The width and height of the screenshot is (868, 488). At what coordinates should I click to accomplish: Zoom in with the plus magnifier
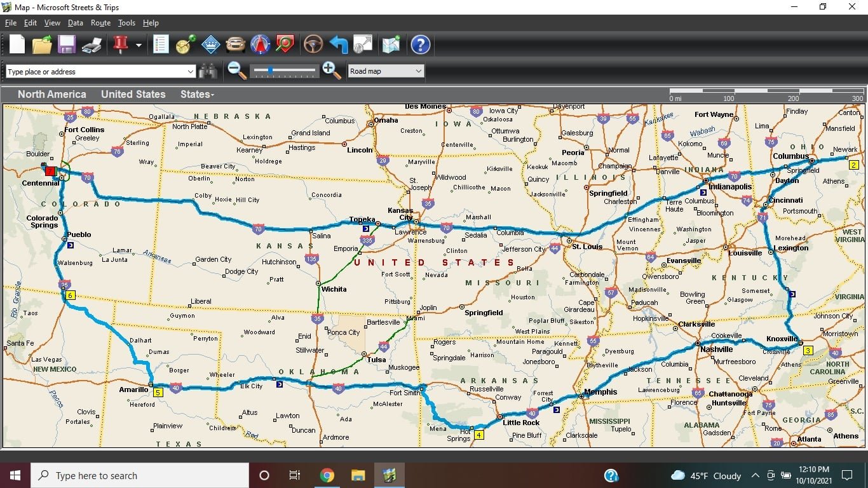tap(332, 71)
